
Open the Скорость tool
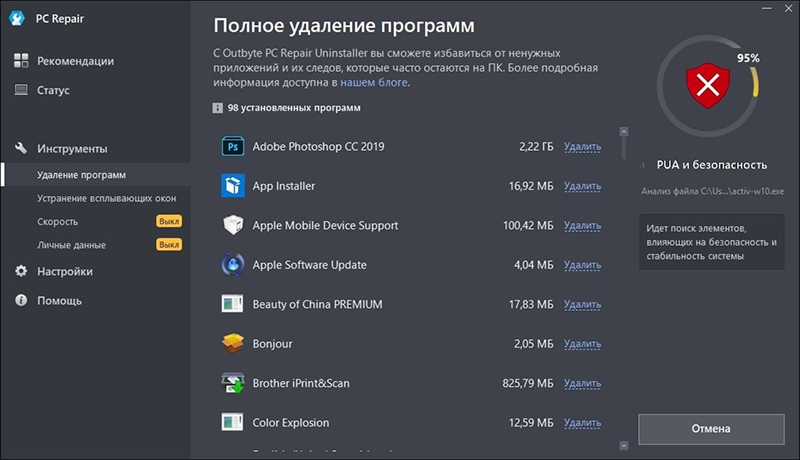(x=57, y=222)
